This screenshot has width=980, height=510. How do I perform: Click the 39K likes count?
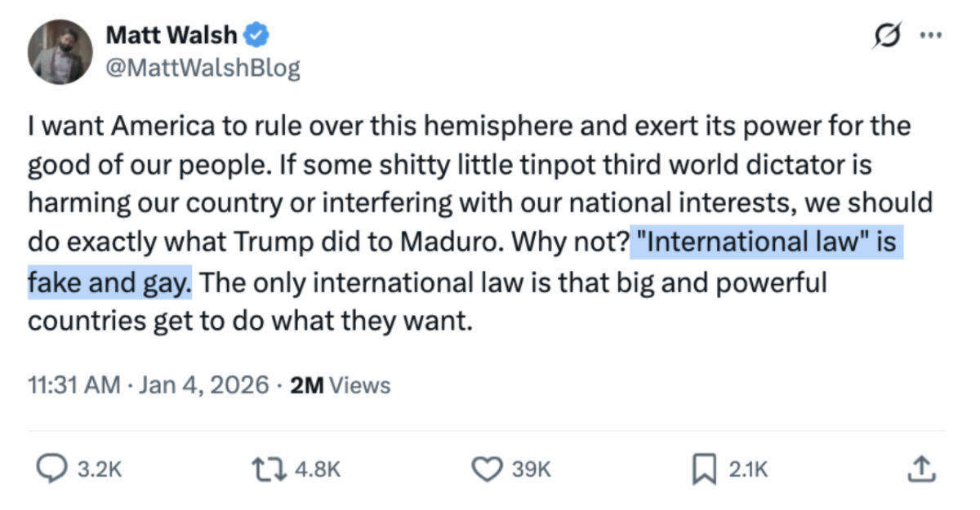point(531,469)
